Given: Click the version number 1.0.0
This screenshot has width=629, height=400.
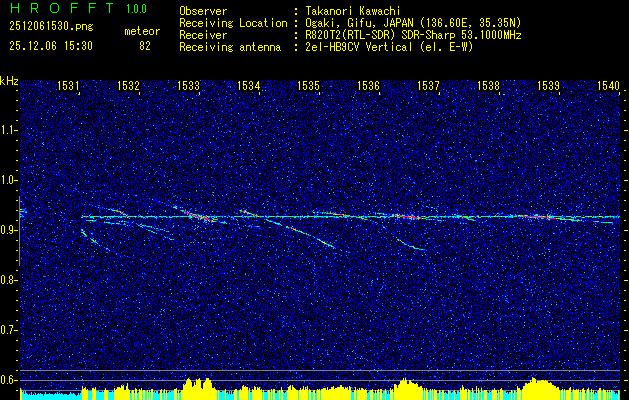Looking at the screenshot, I should point(136,9).
